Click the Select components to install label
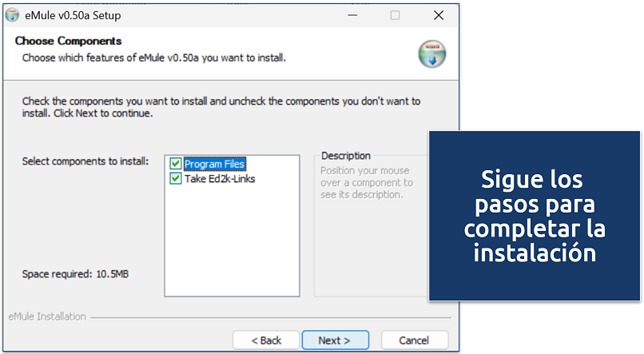 [85, 161]
